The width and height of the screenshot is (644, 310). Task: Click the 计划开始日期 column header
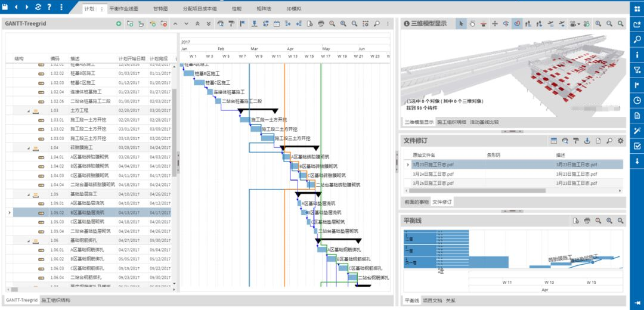coord(132,58)
